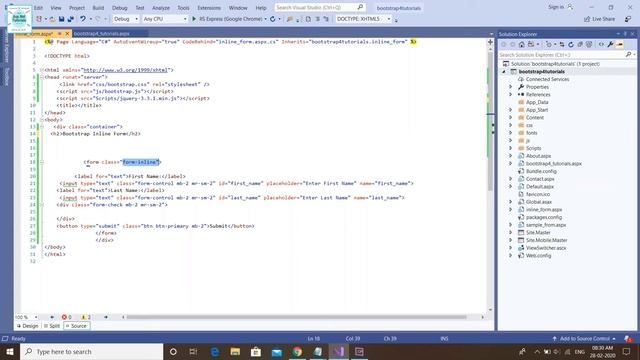640x360 pixels.
Task: Click the Save icon in the toolbar
Action: click(61, 19)
